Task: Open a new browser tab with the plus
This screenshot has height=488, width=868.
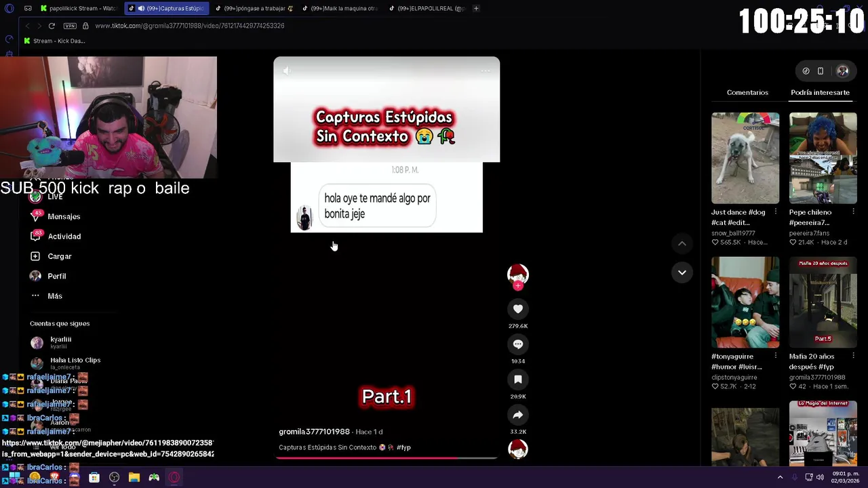Action: pos(476,8)
